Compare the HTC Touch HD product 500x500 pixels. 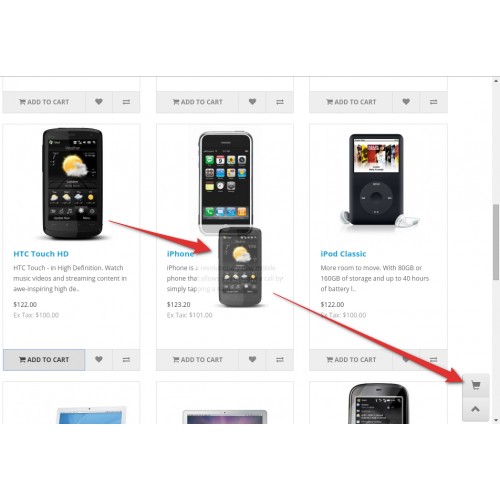pos(126,360)
